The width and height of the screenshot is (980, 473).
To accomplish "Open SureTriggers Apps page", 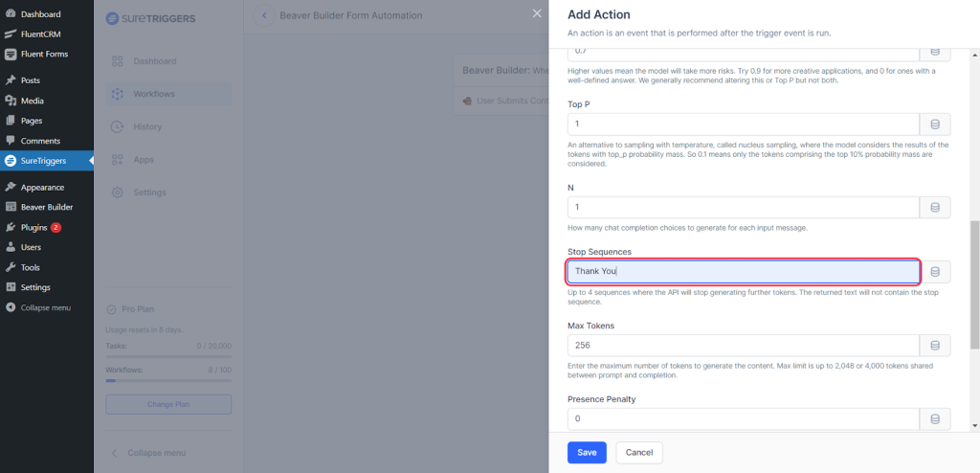I will 144,159.
